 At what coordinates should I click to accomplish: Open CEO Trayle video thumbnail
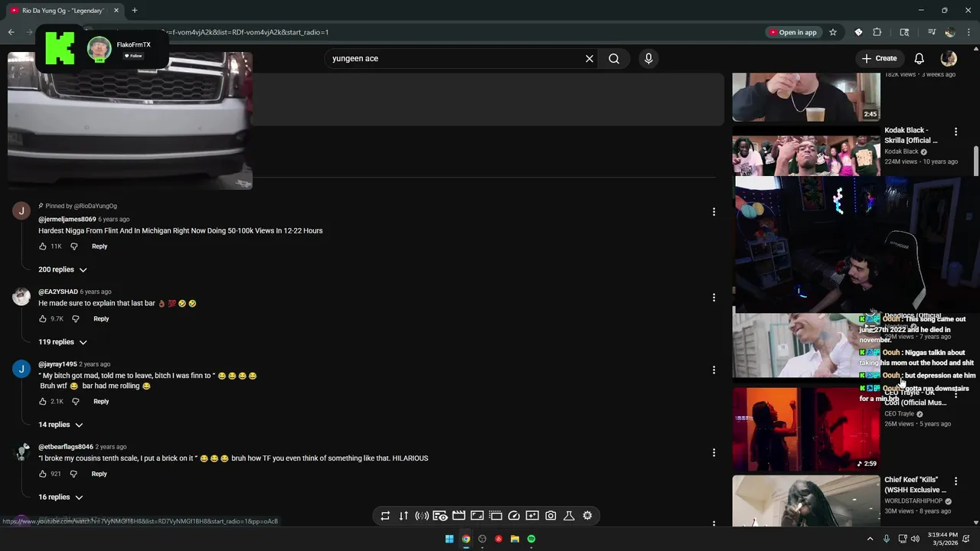(806, 429)
